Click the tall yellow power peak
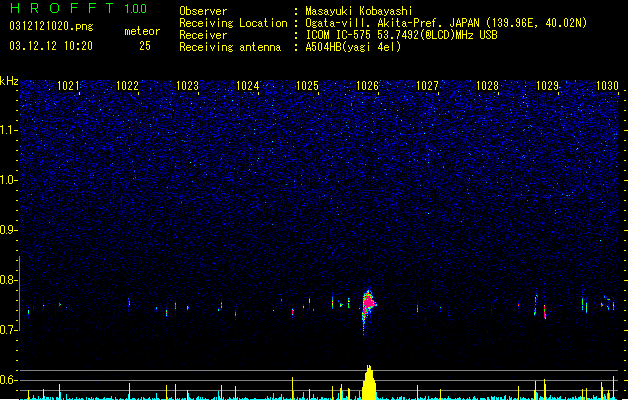The width and height of the screenshot is (629, 400). pyautogui.click(x=369, y=382)
